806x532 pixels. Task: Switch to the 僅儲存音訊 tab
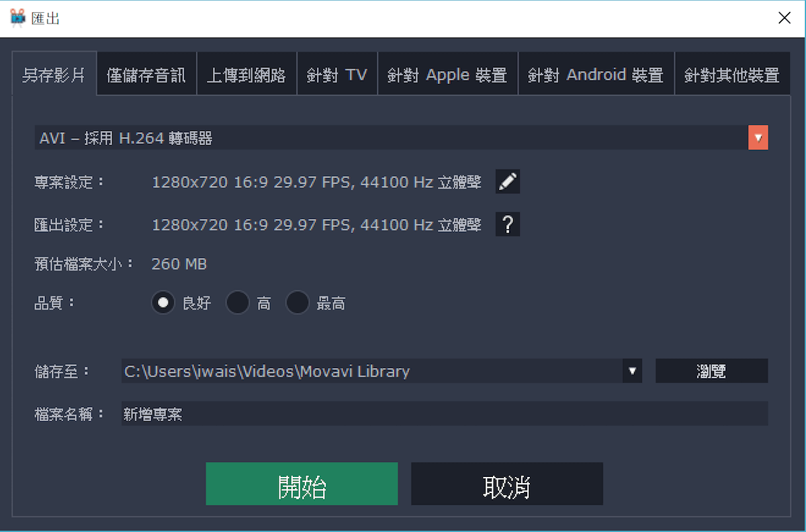[x=146, y=75]
